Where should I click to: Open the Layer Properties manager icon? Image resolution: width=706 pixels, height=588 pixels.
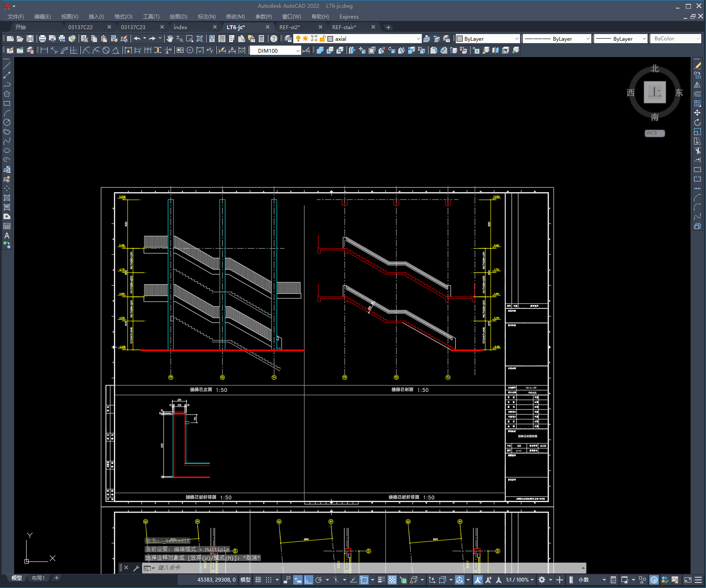pyautogui.click(x=288, y=39)
